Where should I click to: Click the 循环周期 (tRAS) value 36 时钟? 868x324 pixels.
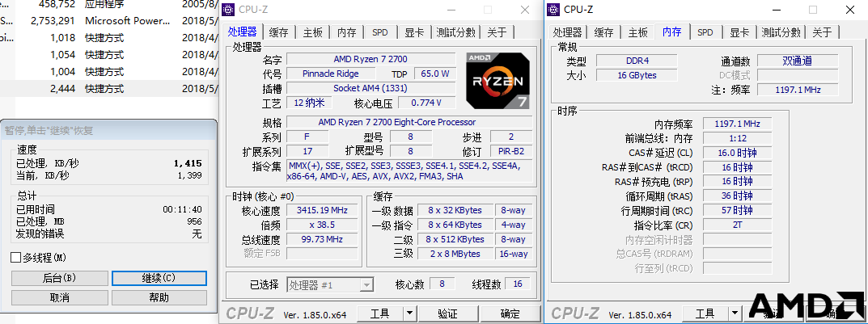(x=737, y=196)
